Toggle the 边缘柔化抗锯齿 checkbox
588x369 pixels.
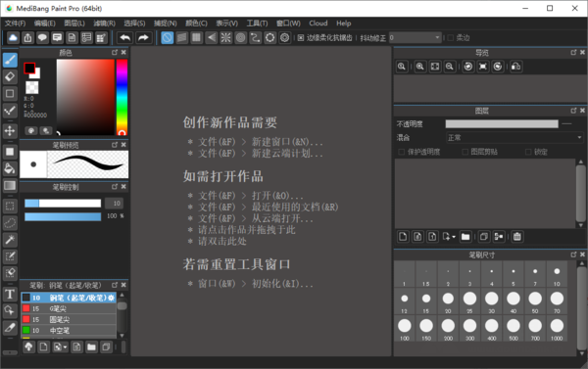(301, 38)
